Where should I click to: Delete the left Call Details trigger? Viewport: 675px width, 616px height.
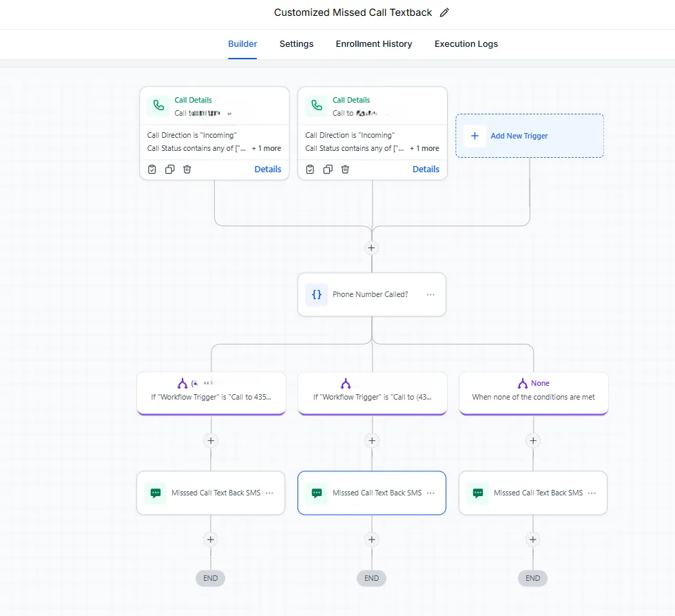[x=187, y=170]
